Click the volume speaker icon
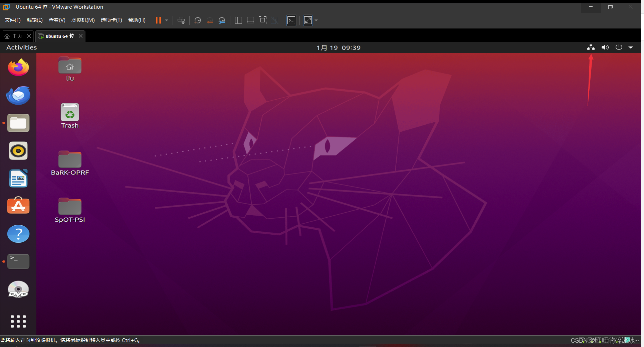This screenshot has width=644, height=347. (605, 47)
